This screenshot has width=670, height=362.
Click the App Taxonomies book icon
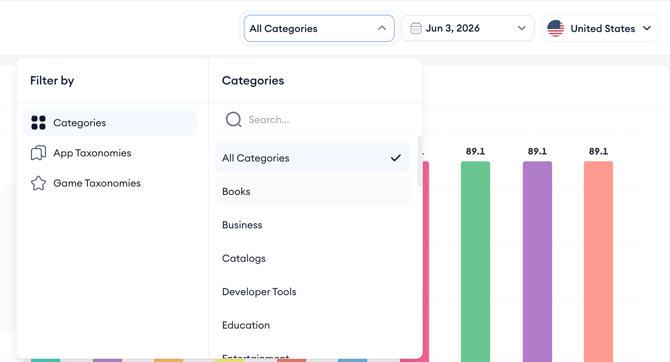(38, 153)
